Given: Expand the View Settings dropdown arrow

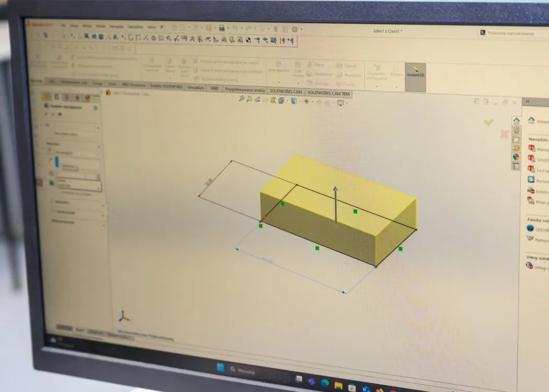Looking at the screenshot, I should [347, 103].
